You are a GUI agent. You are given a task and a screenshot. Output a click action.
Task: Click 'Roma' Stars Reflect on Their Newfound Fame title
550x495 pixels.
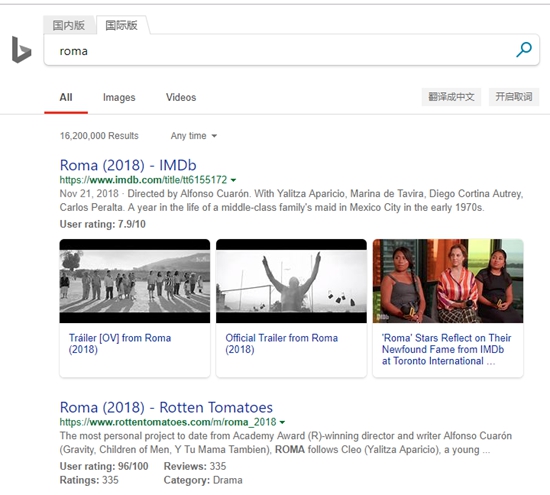click(x=447, y=349)
